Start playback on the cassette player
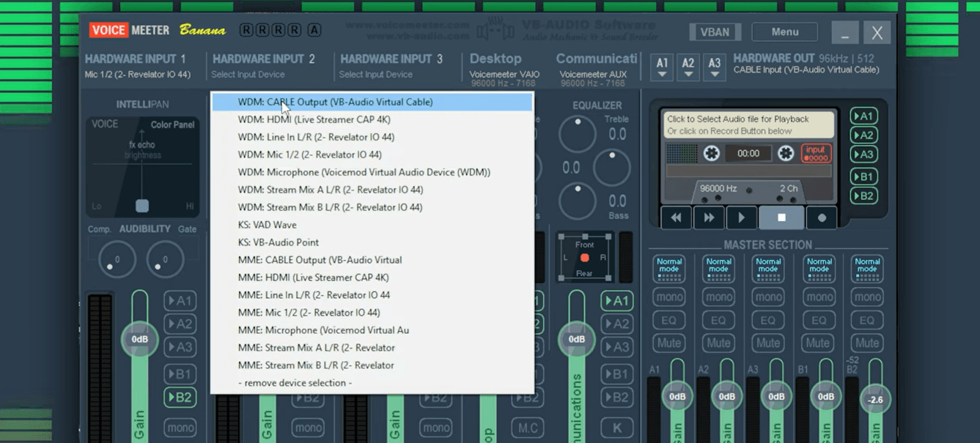Screen dimensions: 980x443 point(742,217)
